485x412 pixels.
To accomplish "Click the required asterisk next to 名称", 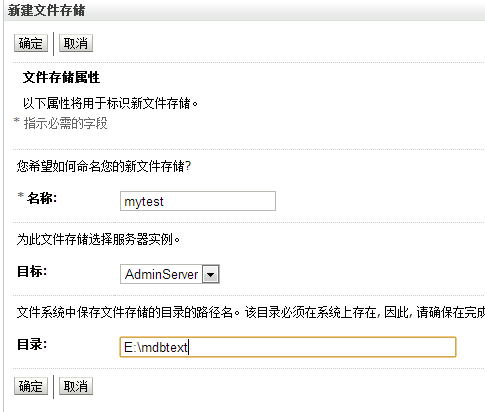I will point(21,196).
